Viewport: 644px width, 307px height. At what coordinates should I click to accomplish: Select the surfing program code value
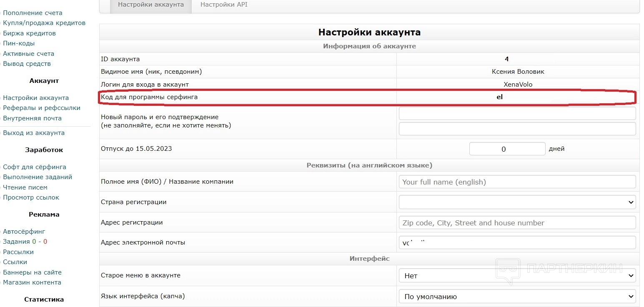coord(499,97)
